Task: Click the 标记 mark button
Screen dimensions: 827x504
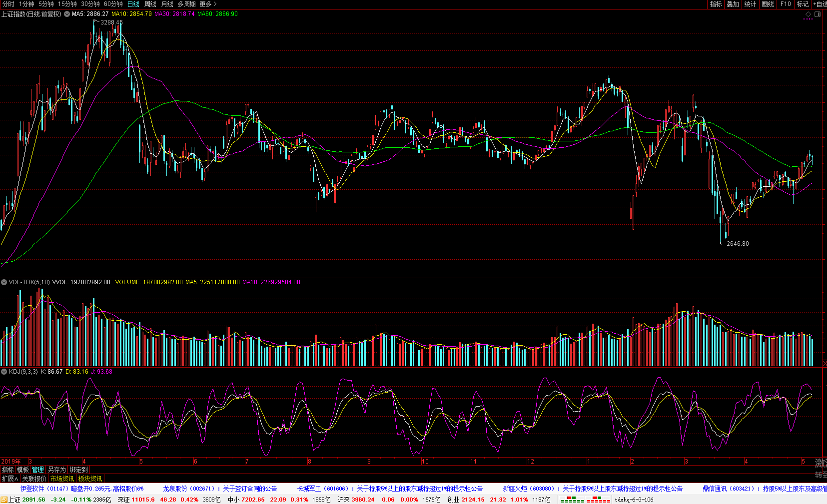Action: [803, 4]
